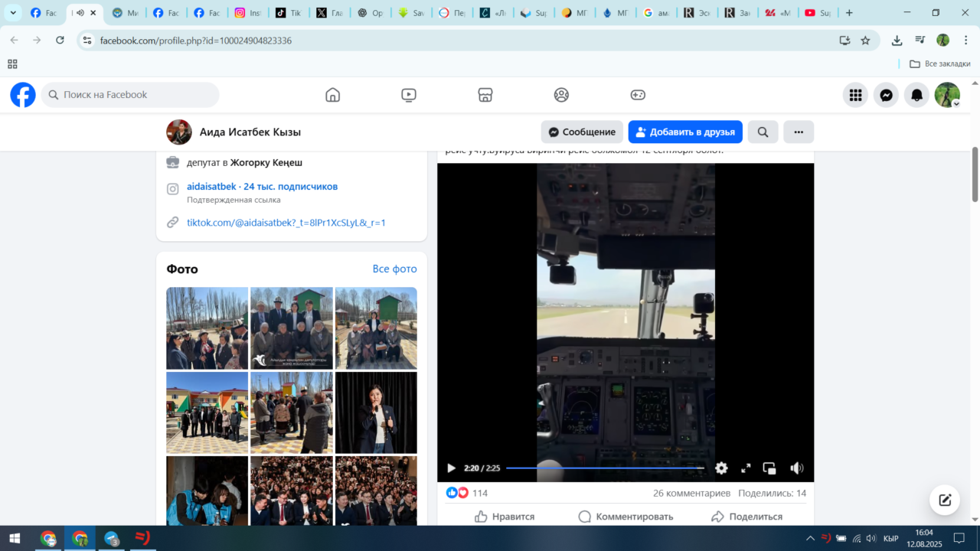Search within Aida's profile magnifier icon
Image resolution: width=980 pixels, height=551 pixels.
coord(763,132)
